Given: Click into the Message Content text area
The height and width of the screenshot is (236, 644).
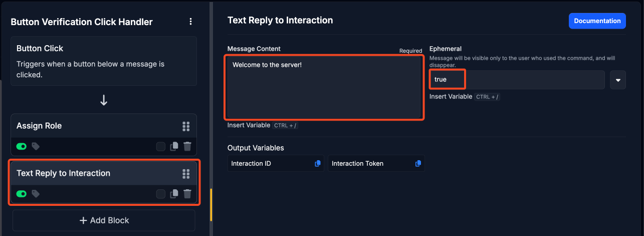Looking at the screenshot, I should (324, 87).
